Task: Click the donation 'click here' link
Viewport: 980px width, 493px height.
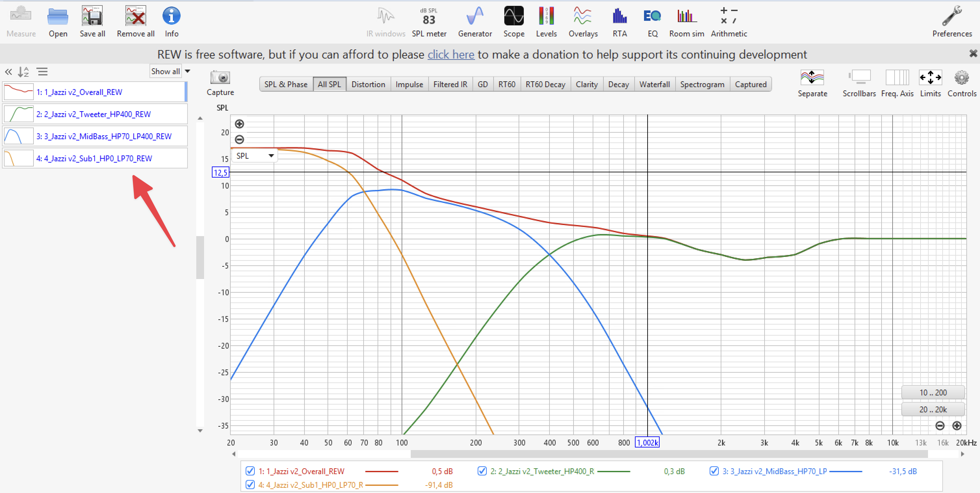Action: [451, 54]
